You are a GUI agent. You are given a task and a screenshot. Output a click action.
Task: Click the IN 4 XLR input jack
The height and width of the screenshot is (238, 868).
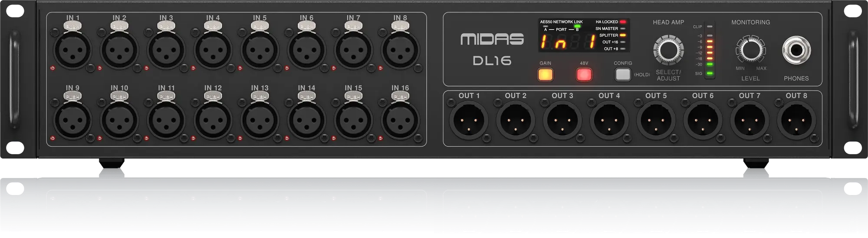[213, 50]
